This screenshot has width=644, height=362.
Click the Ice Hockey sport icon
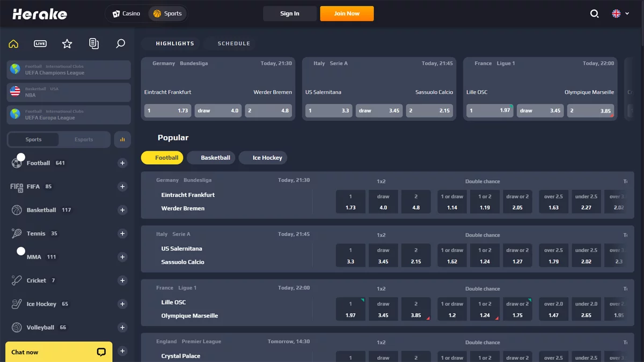click(17, 304)
